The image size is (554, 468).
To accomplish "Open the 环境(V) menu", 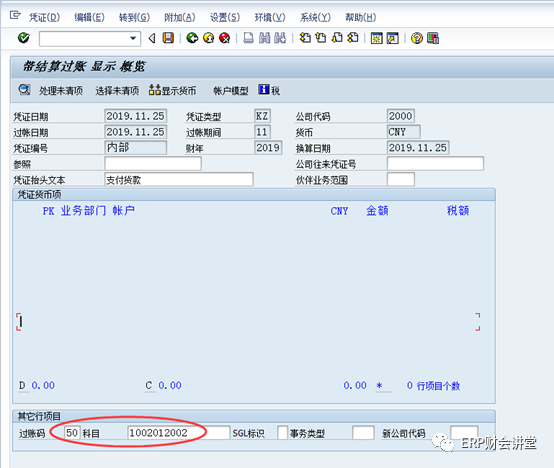I will pos(270,17).
